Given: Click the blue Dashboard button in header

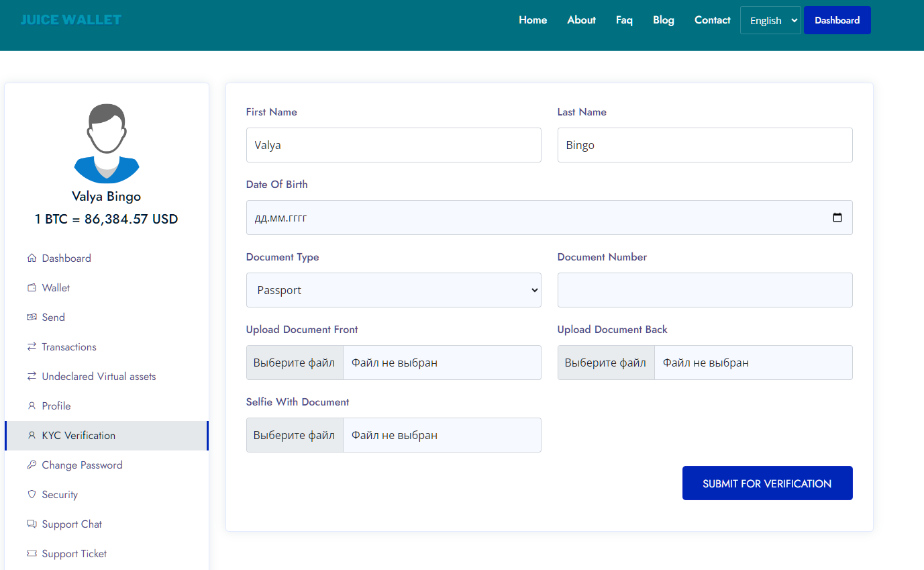Looking at the screenshot, I should pyautogui.click(x=837, y=20).
